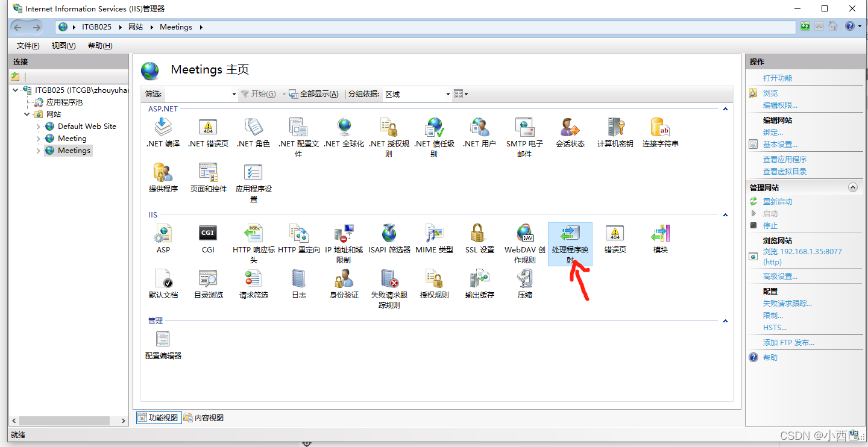The image size is (868, 447).
Task: Open the 默认文档 icon
Action: coord(163,284)
